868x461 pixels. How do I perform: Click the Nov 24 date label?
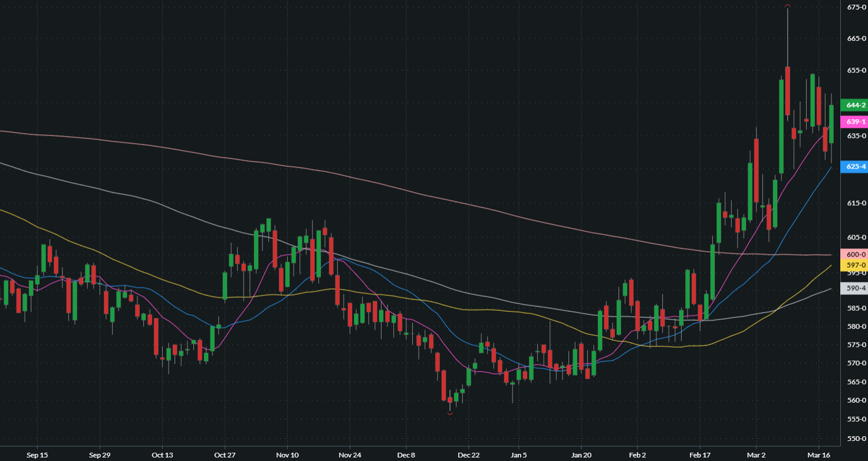(x=350, y=456)
